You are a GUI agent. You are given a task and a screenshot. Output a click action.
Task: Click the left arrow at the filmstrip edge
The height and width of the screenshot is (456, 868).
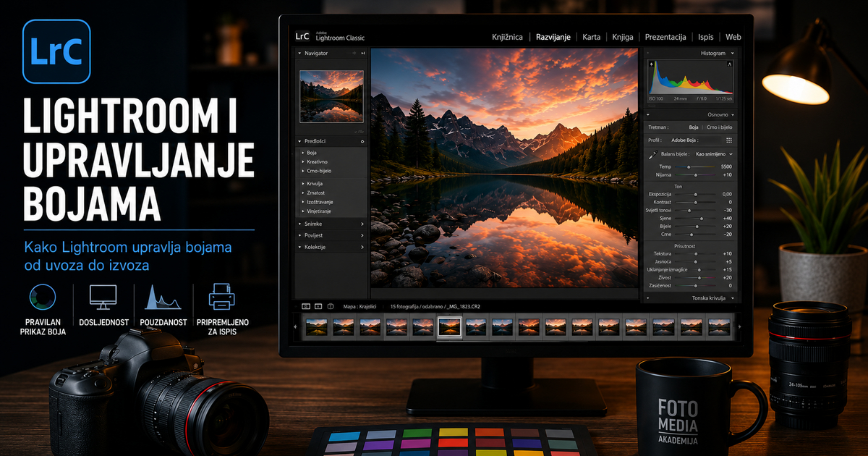click(x=295, y=327)
